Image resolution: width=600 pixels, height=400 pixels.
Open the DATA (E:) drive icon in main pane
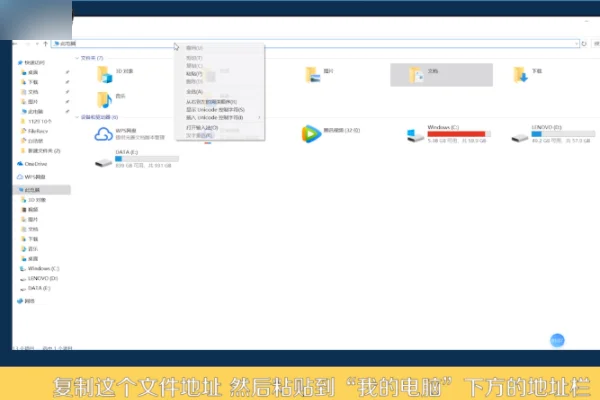pos(103,163)
